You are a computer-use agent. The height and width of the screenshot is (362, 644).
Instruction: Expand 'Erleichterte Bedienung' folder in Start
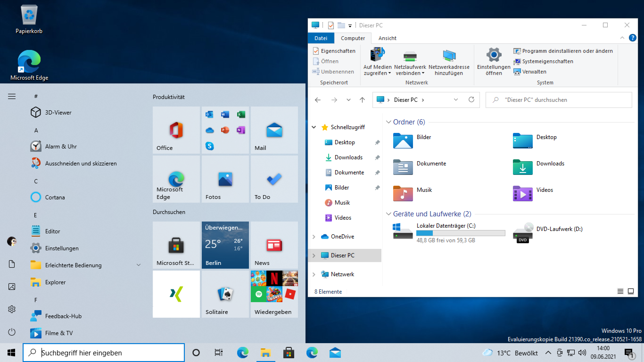tap(138, 265)
